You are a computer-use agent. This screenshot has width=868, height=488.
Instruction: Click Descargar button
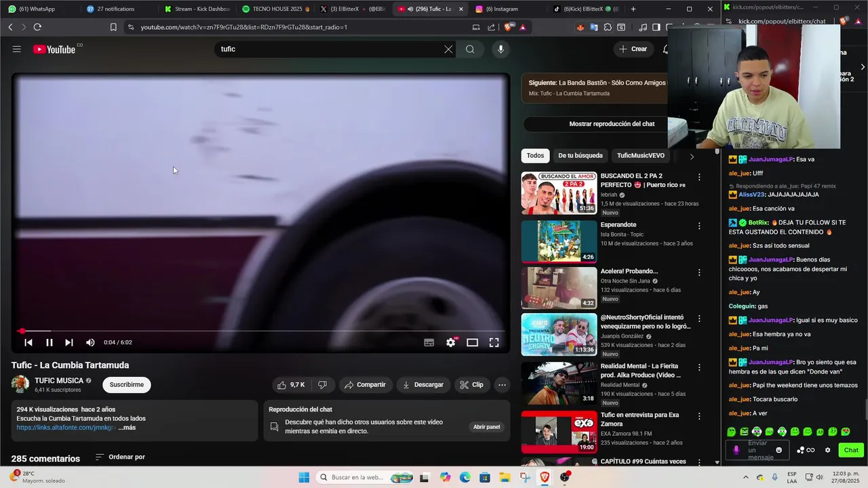click(x=423, y=384)
